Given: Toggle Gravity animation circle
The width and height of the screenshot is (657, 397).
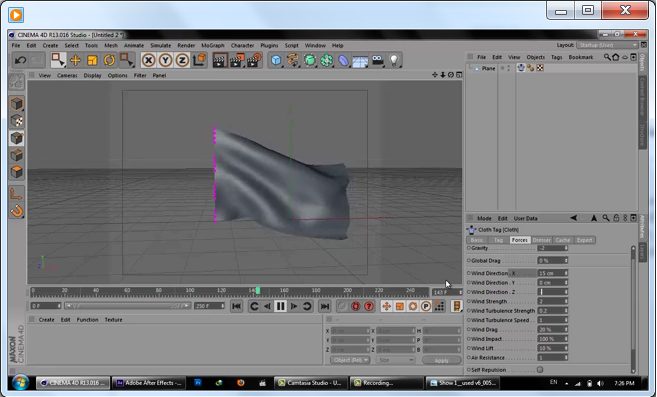Looking at the screenshot, I should point(469,248).
